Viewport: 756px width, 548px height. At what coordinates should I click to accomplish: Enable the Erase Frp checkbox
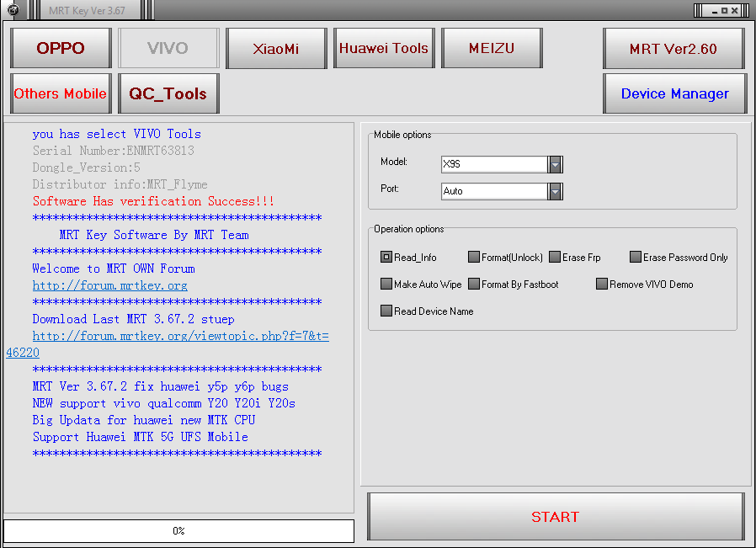[555, 257]
